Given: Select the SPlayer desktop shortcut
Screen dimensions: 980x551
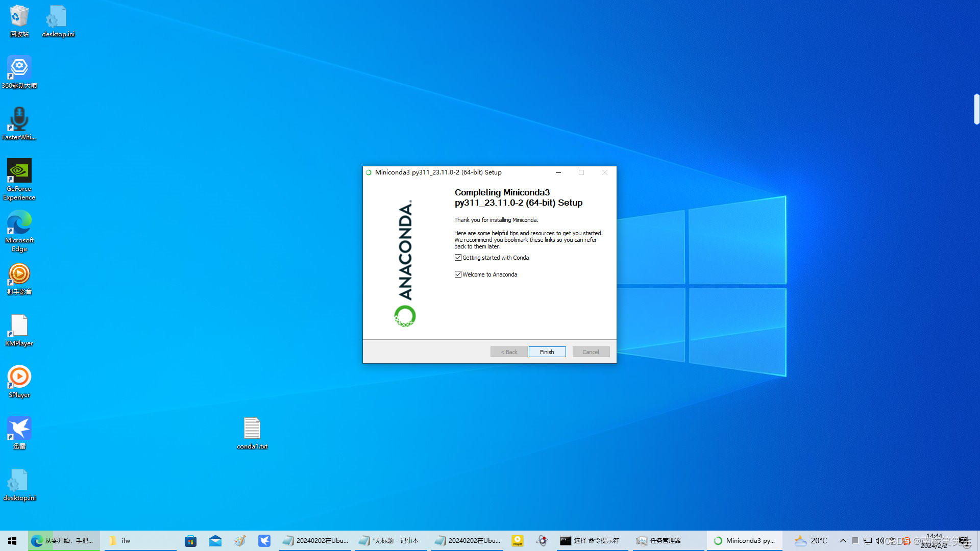Looking at the screenshot, I should click(19, 382).
